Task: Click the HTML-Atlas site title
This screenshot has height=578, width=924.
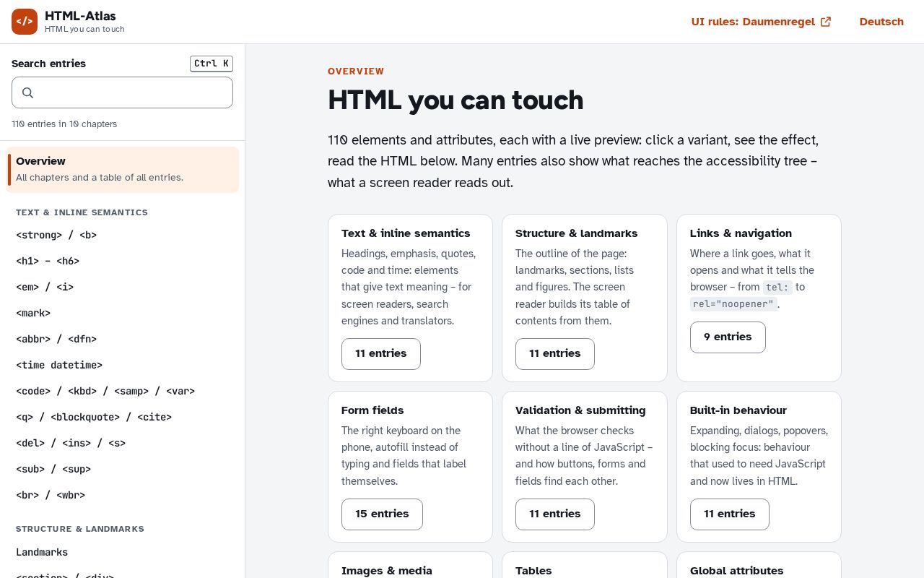Action: [80, 16]
